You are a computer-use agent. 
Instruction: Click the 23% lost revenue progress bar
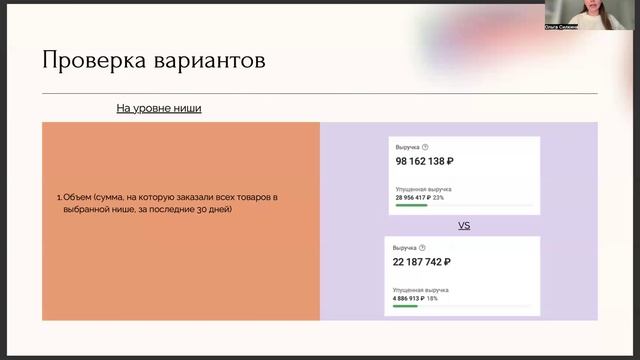(464, 205)
